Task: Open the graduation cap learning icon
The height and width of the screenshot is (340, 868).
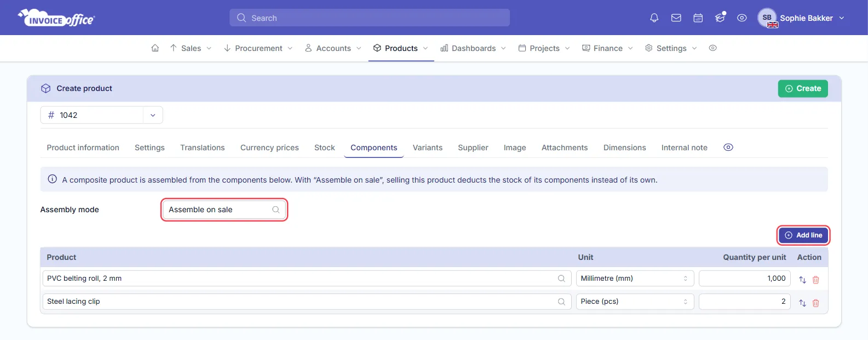Action: point(720,18)
